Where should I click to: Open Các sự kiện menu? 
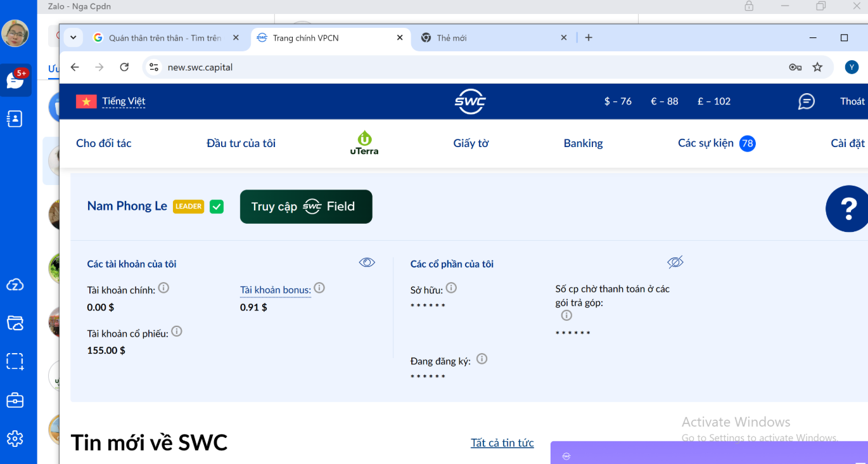click(706, 143)
